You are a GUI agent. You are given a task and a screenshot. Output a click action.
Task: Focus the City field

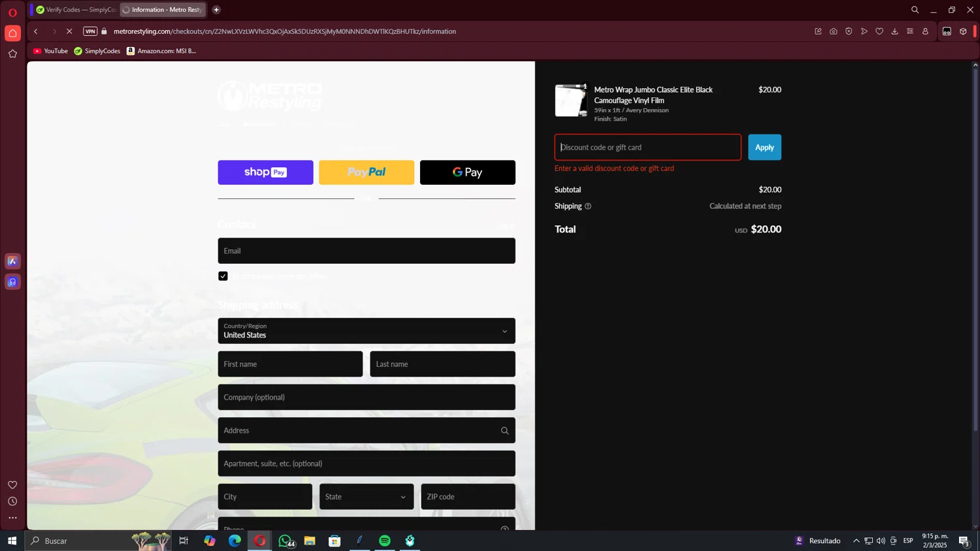265,497
